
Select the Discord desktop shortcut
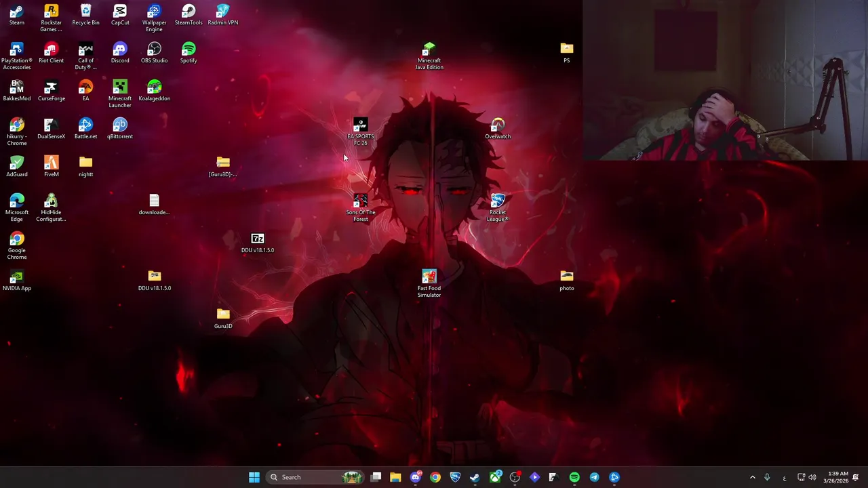[120, 54]
